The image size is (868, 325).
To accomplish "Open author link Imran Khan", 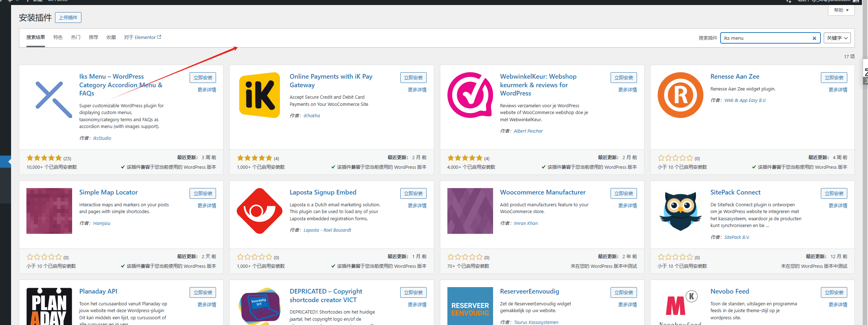I will (x=526, y=223).
